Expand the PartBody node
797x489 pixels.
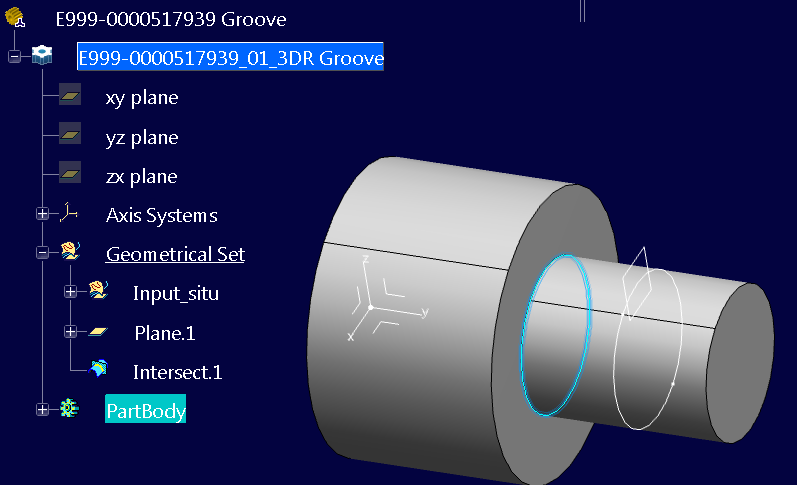point(43,409)
